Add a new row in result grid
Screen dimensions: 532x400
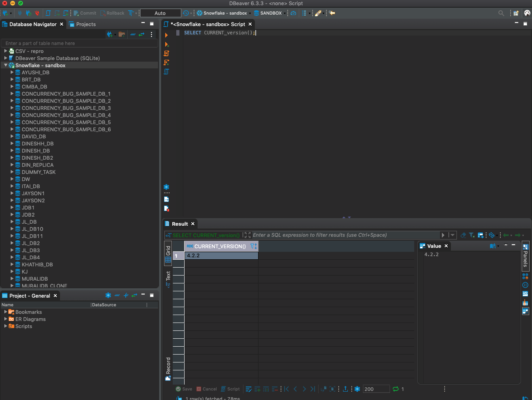click(257, 389)
